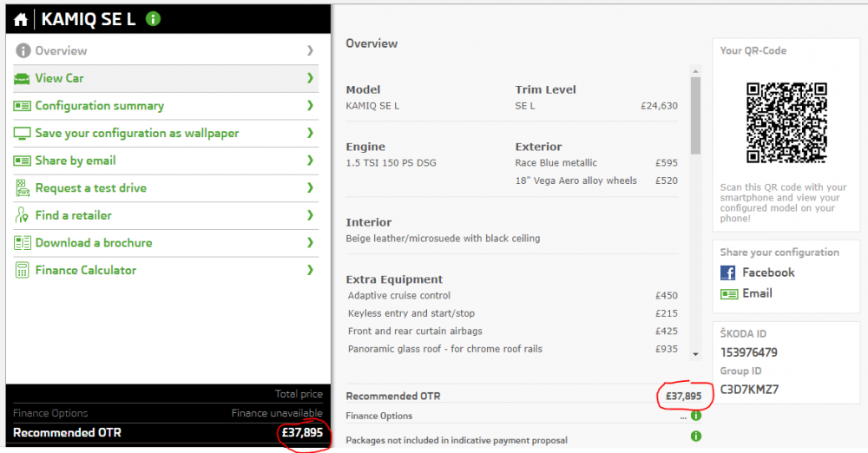Click scrollbar up arrow in overview list
The width and height of the screenshot is (868, 453).
(x=696, y=71)
